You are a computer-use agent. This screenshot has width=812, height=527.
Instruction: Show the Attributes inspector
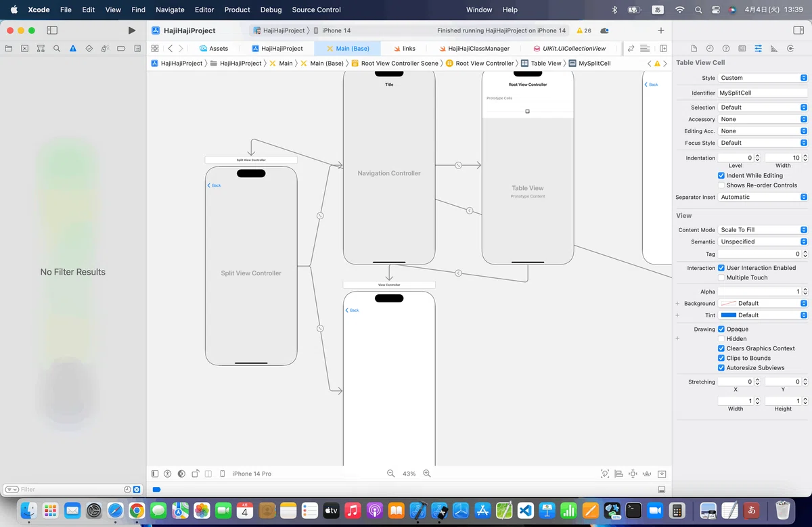(x=758, y=49)
